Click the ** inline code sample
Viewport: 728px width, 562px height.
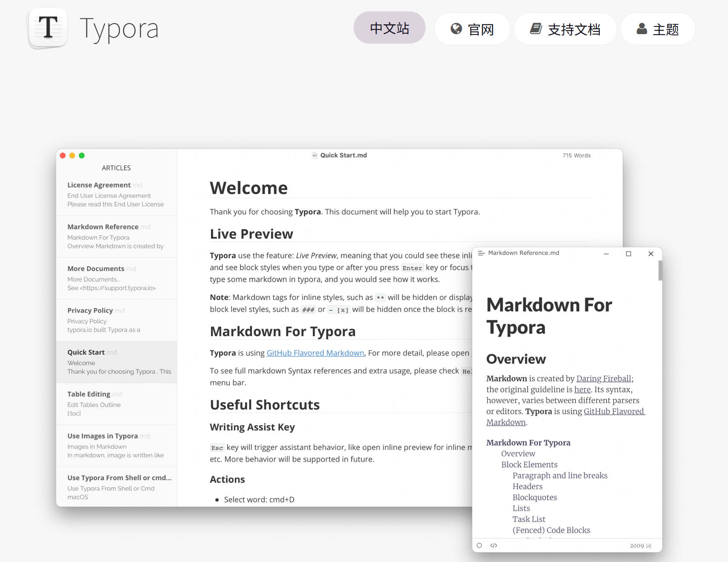pos(380,298)
